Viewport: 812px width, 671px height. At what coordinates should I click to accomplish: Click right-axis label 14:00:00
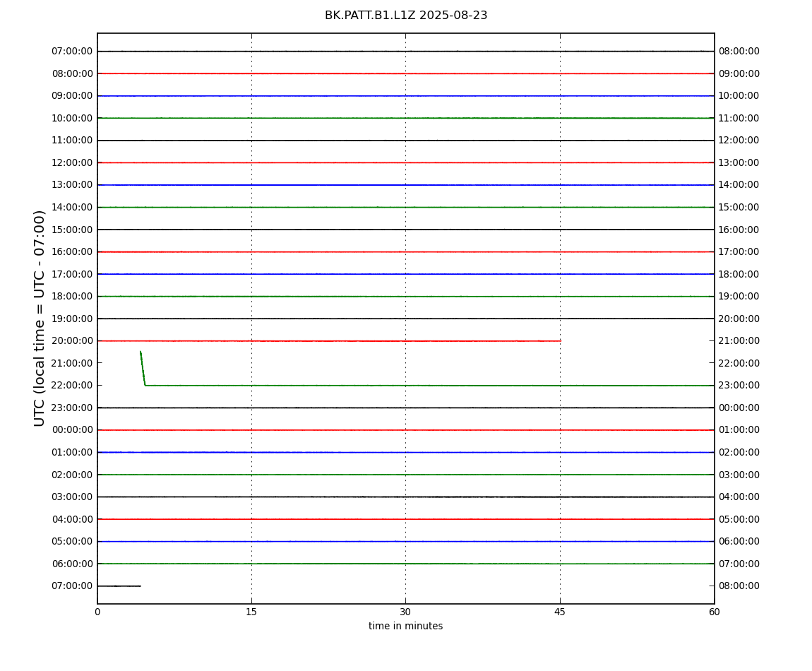click(739, 185)
